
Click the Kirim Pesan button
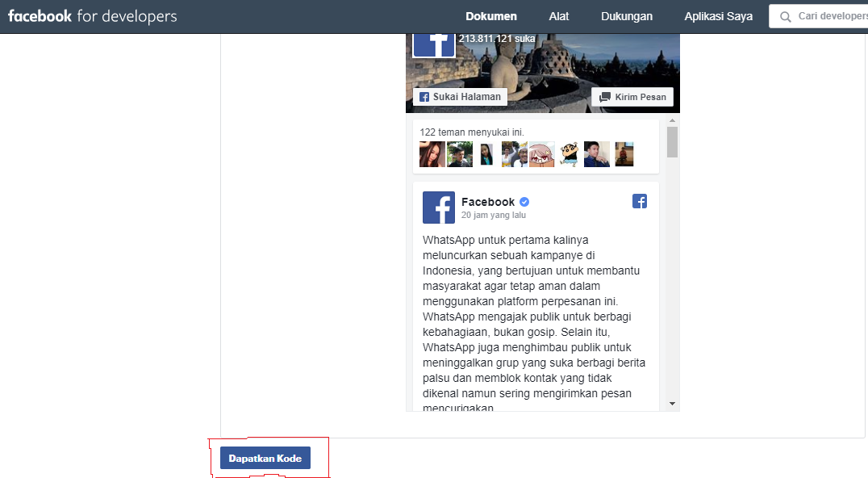tap(632, 97)
